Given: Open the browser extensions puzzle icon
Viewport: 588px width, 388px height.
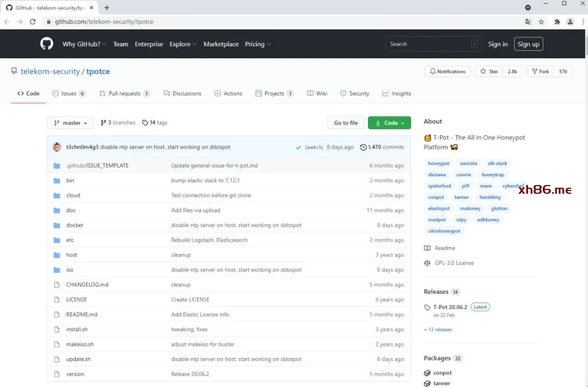Looking at the screenshot, I should (557, 22).
